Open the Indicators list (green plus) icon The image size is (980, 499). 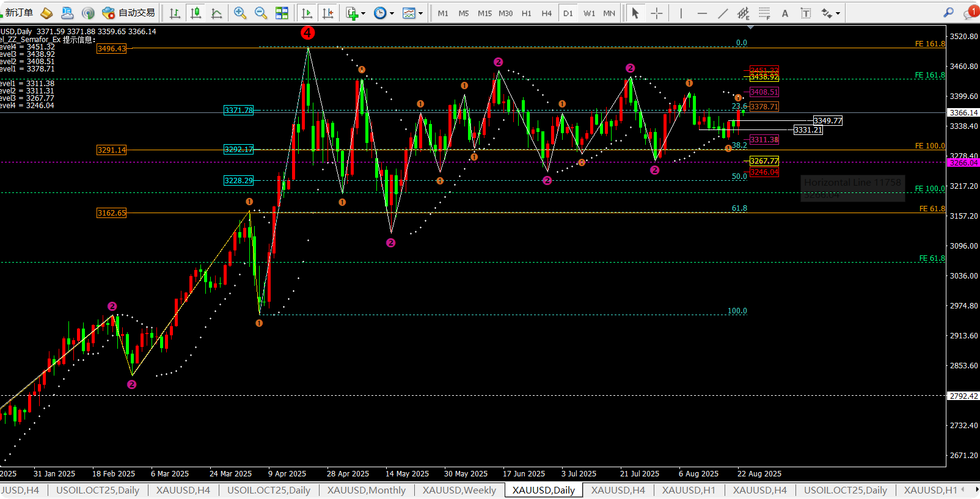352,13
